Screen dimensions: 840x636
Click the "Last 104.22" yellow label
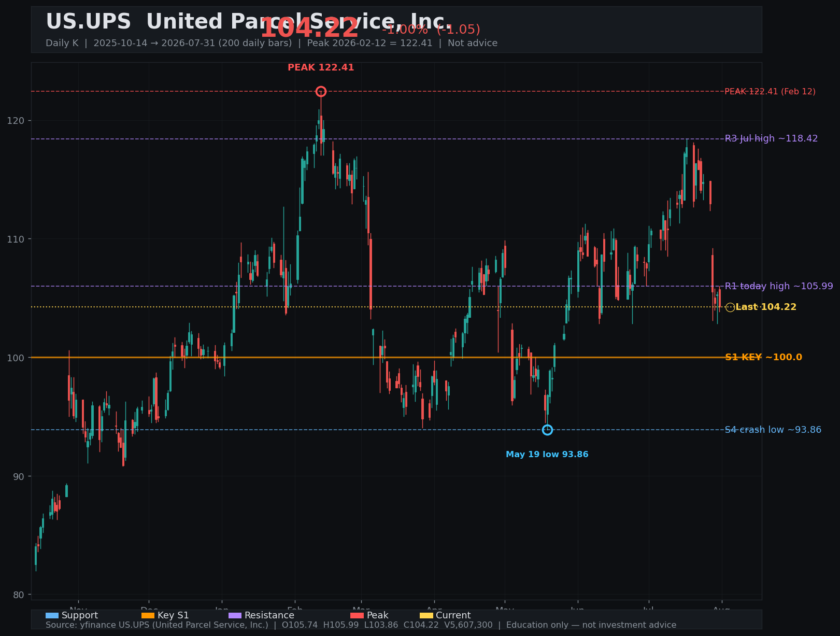point(766,307)
